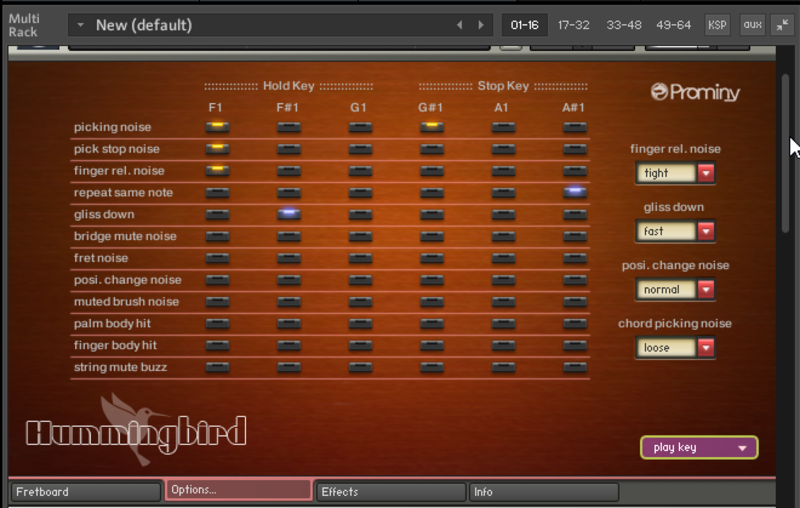Click the 'New (default)' preset name
800x508 pixels.
144,25
